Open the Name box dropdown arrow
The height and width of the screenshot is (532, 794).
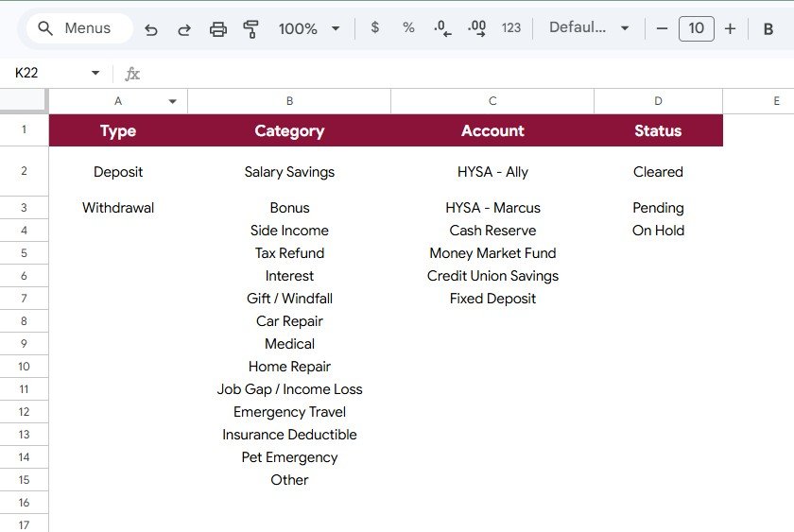click(95, 73)
